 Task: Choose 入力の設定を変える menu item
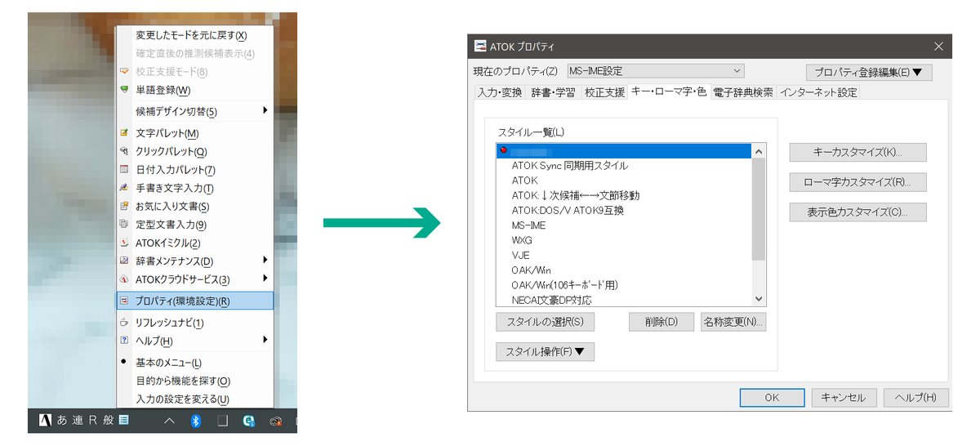[194, 399]
